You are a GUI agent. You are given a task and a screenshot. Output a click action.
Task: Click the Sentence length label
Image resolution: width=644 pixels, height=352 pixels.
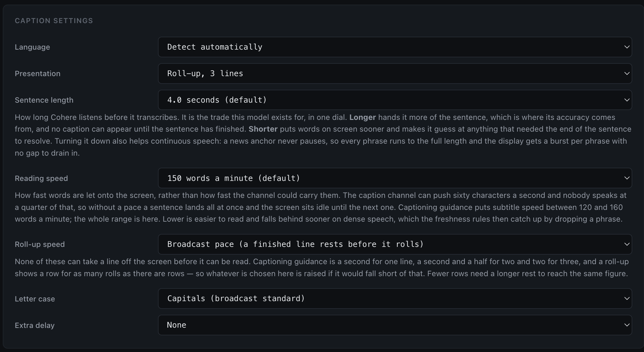pyautogui.click(x=44, y=100)
